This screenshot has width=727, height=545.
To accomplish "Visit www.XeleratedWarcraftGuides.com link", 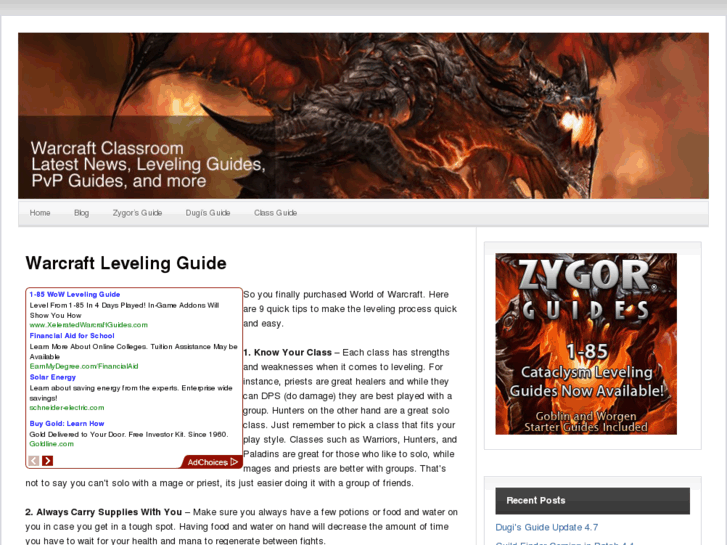I will (89, 325).
